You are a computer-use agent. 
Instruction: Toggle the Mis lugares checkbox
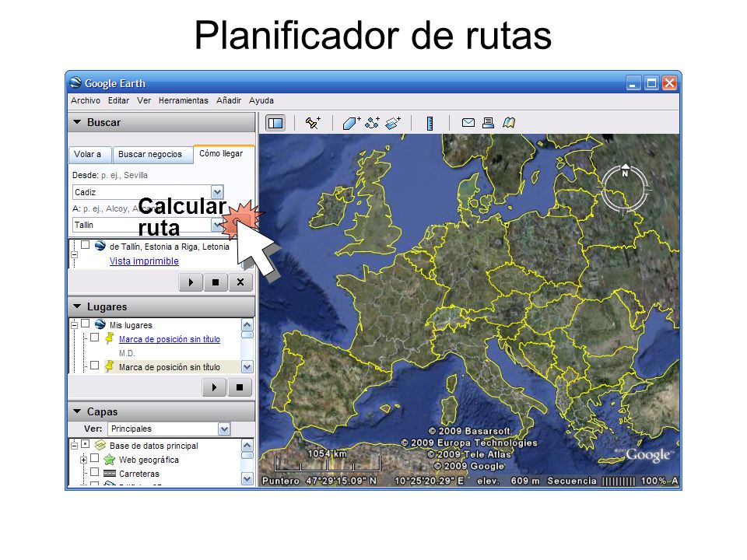[x=86, y=324]
